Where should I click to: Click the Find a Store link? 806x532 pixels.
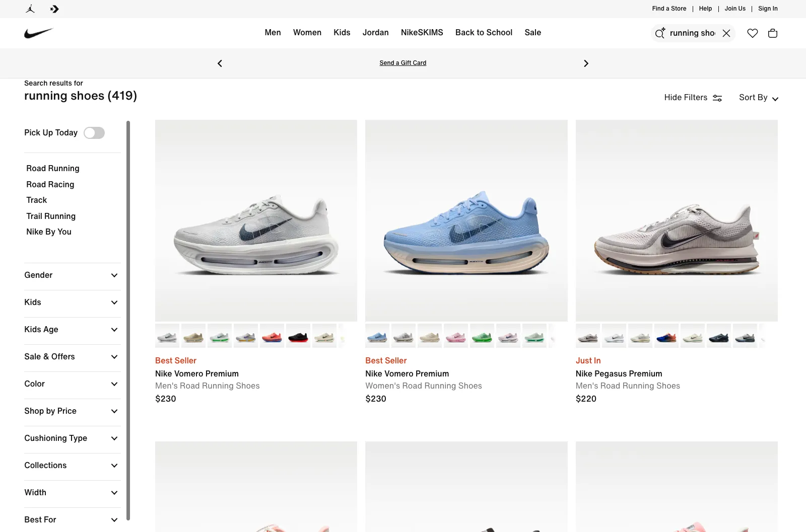coord(669,9)
